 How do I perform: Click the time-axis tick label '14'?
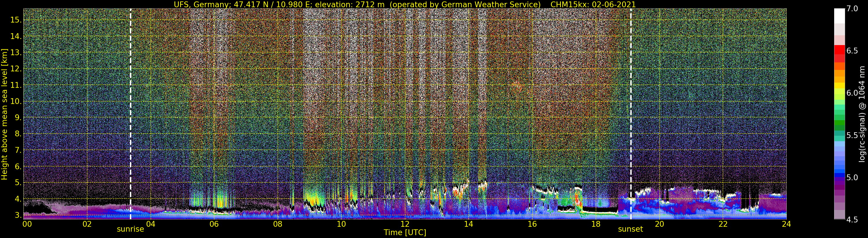(468, 224)
